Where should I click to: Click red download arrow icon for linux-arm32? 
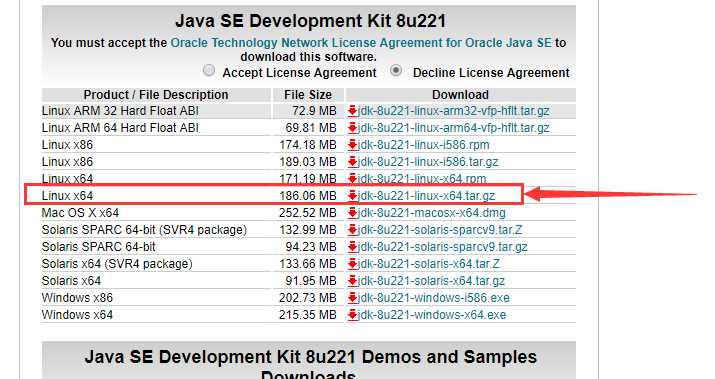(352, 111)
